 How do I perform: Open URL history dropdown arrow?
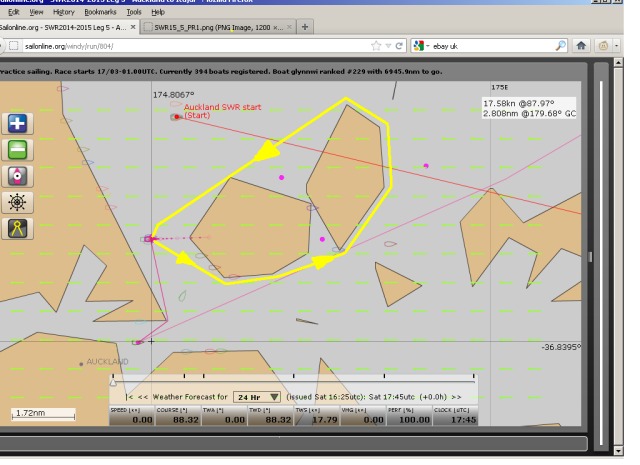point(388,46)
